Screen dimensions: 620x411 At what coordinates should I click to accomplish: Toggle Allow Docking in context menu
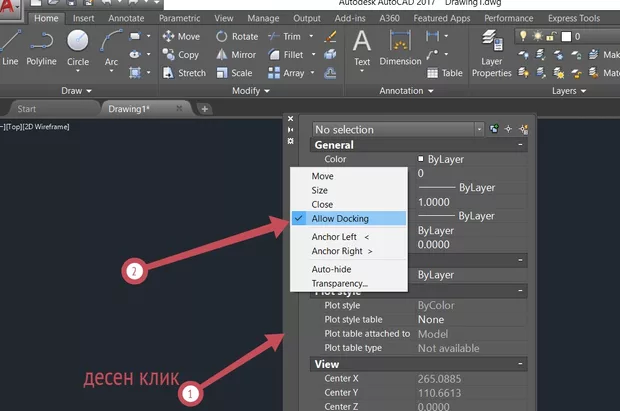pos(339,218)
